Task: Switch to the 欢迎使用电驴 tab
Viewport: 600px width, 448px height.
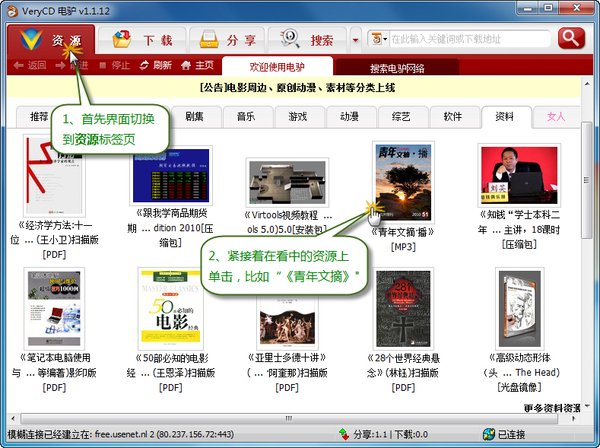Action: [x=277, y=67]
